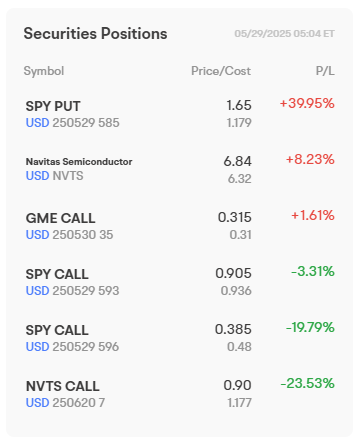Select the NVTS CALL position
The width and height of the screenshot is (361, 440).
coord(180,394)
